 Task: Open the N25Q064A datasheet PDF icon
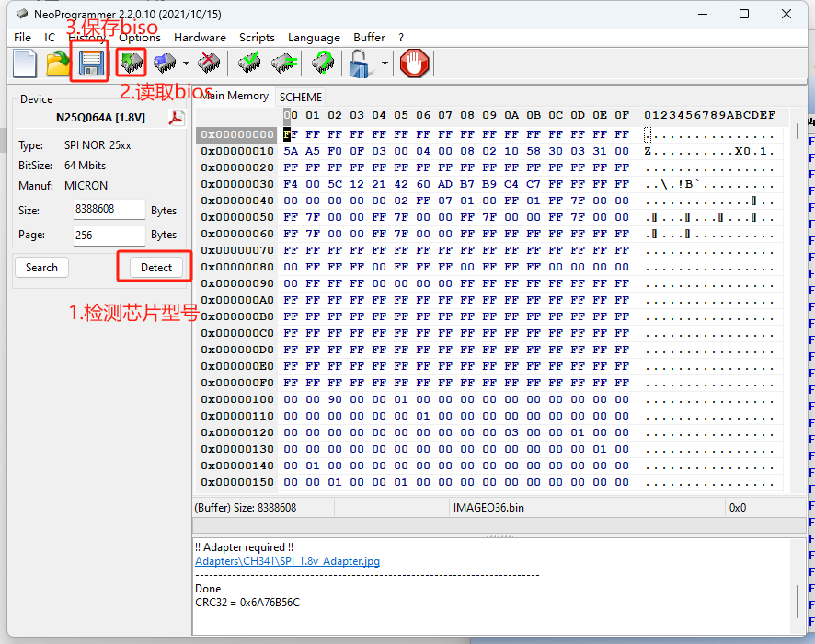click(176, 118)
